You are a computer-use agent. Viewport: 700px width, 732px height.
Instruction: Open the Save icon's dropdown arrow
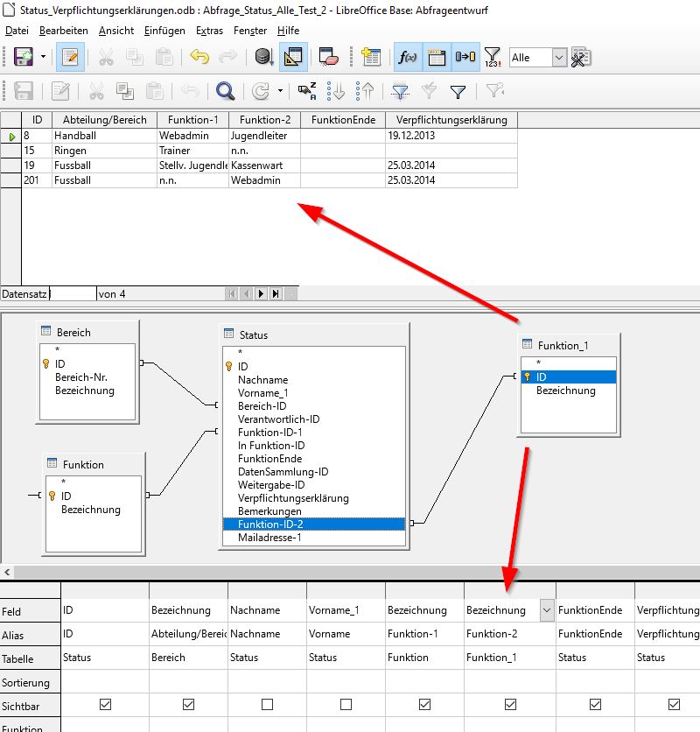click(44, 57)
